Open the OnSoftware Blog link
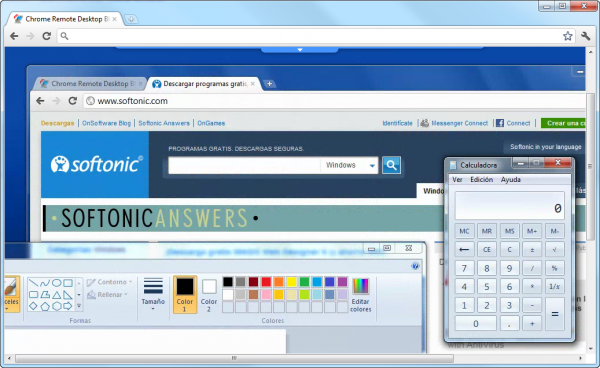The width and height of the screenshot is (600, 368). tap(106, 123)
